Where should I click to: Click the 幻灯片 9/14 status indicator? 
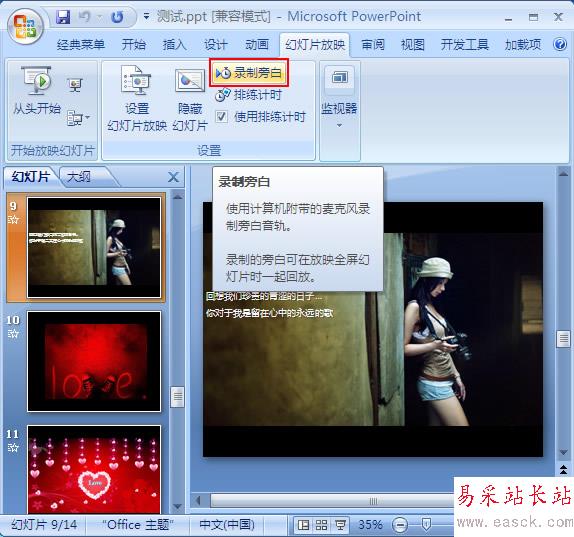pos(44,525)
